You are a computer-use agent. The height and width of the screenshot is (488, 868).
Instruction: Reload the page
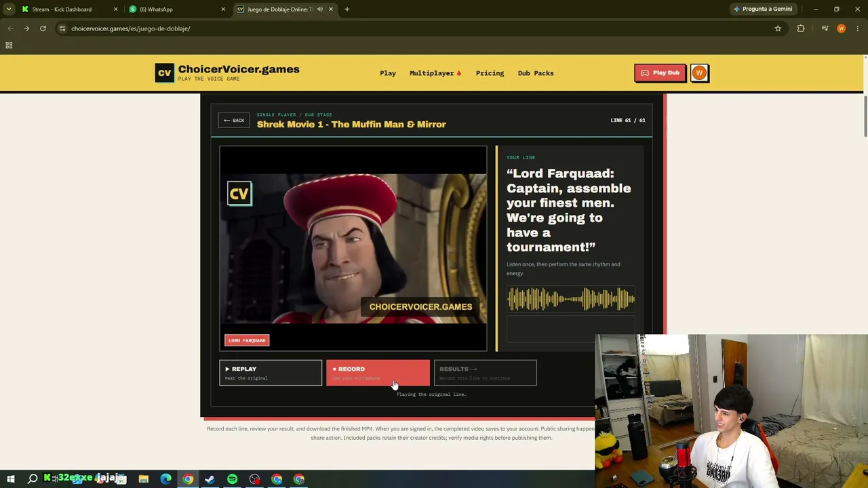(x=43, y=28)
